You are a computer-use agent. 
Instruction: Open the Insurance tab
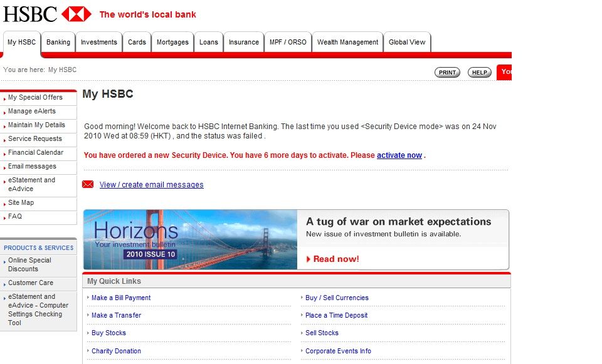point(244,42)
